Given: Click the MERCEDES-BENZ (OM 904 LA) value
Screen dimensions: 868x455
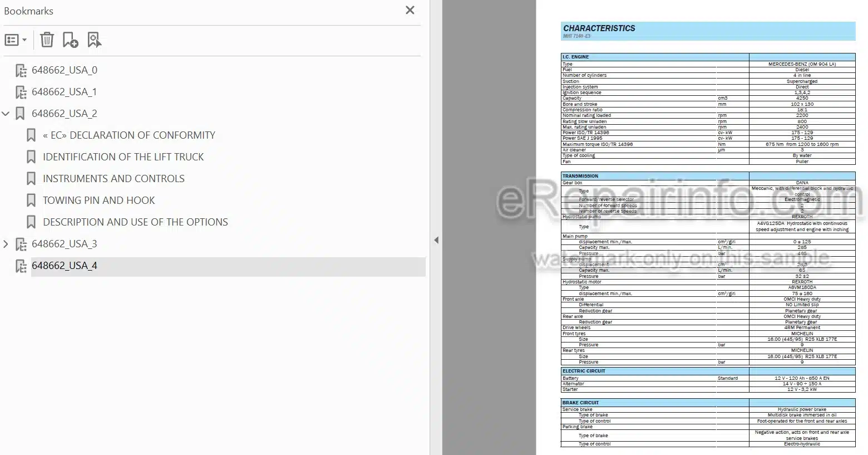Looking at the screenshot, I should pyautogui.click(x=802, y=64).
